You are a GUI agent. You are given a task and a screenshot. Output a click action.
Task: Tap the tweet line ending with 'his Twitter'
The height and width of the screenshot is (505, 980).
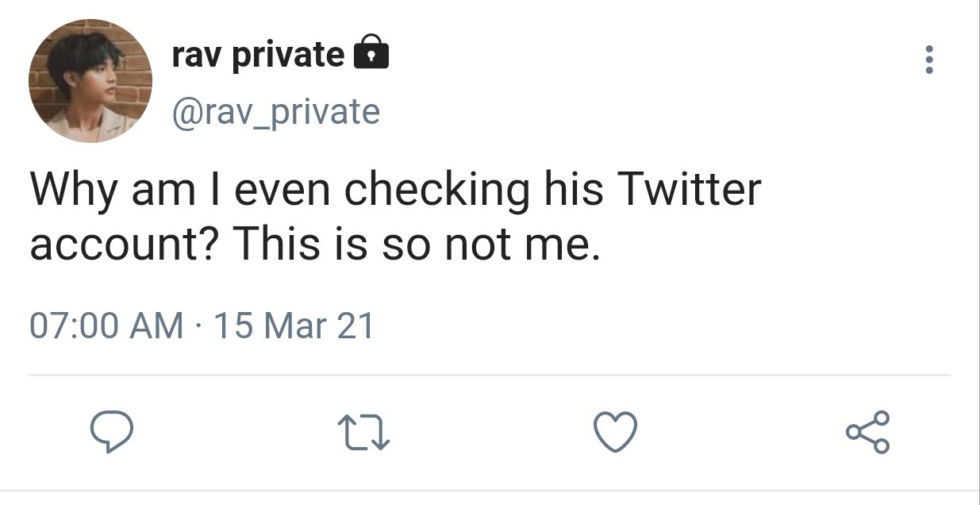(x=395, y=191)
